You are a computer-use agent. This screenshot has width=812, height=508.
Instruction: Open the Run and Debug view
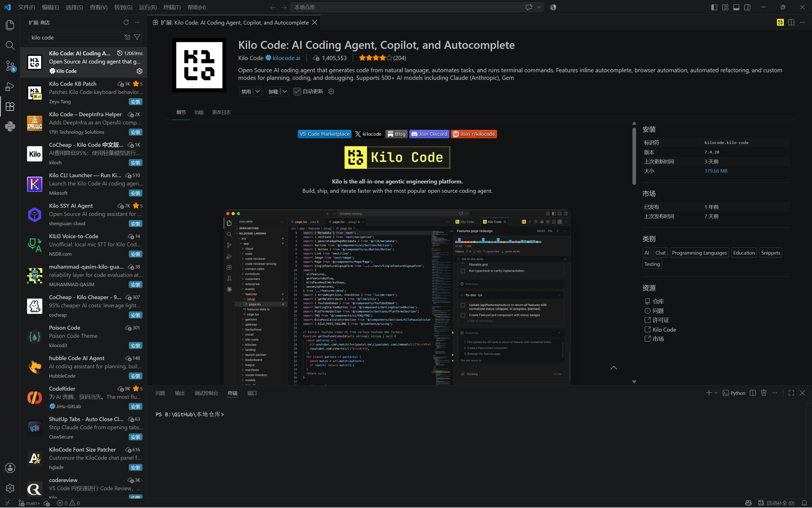click(10, 86)
